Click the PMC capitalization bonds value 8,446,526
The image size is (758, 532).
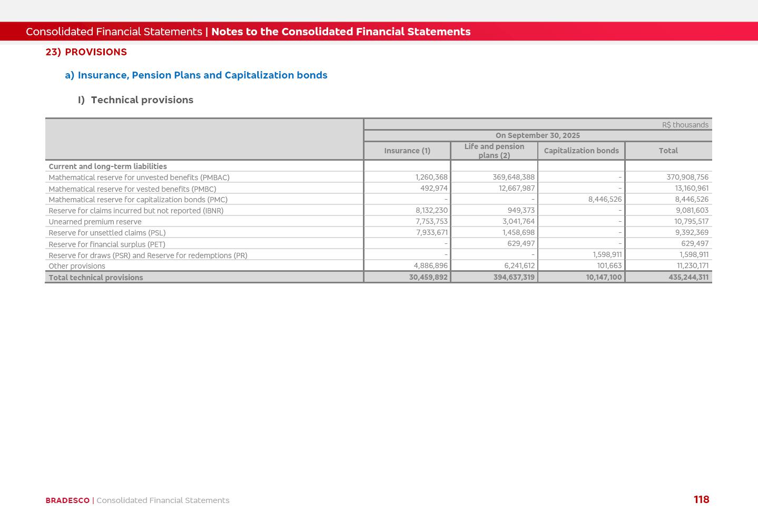coord(605,200)
